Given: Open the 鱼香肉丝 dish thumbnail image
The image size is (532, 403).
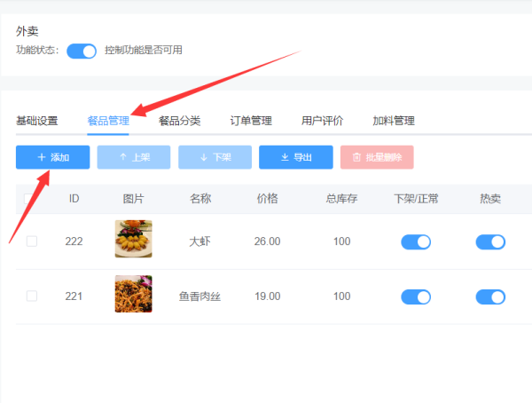Looking at the screenshot, I should coord(133,295).
